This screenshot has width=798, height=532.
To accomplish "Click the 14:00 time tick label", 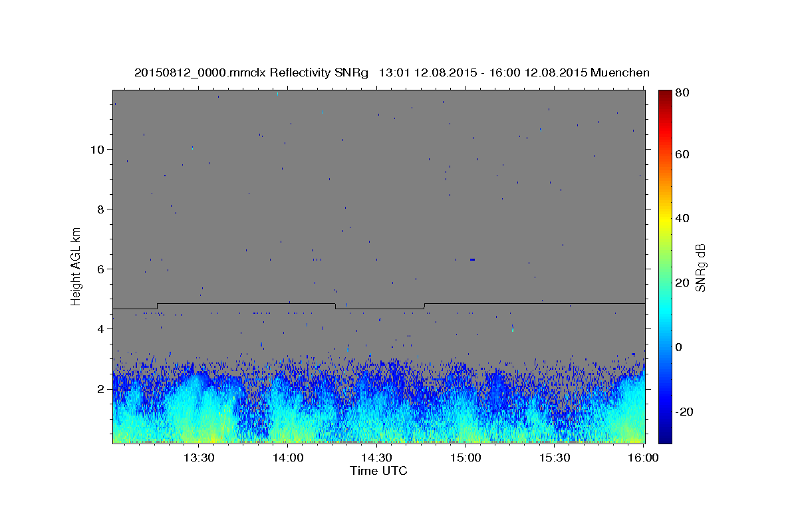I will click(x=288, y=458).
